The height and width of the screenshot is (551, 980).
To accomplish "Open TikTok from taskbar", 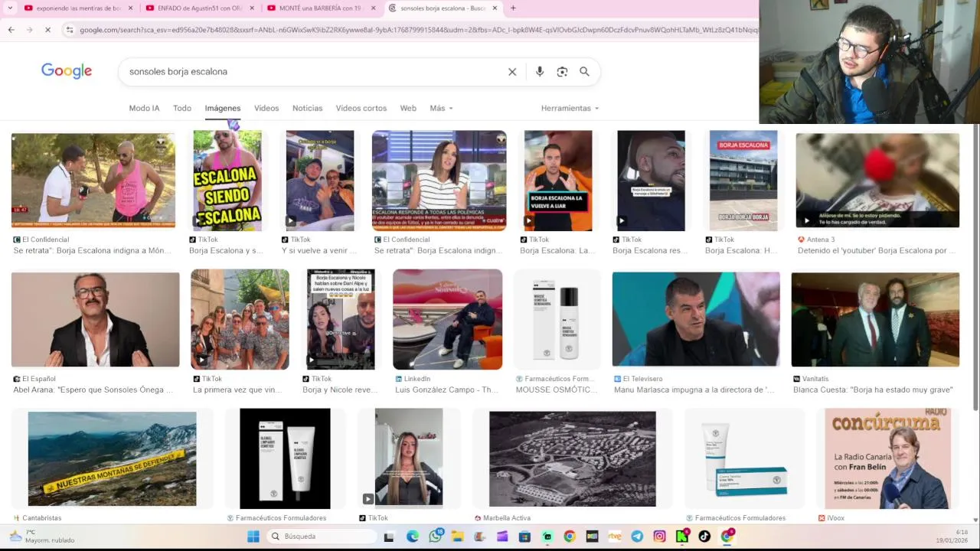I will point(704,536).
